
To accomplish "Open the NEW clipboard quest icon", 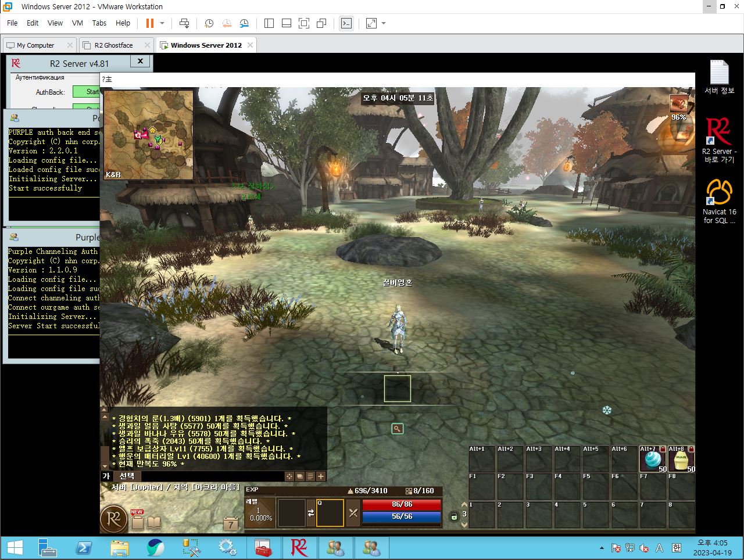I will coord(138,521).
